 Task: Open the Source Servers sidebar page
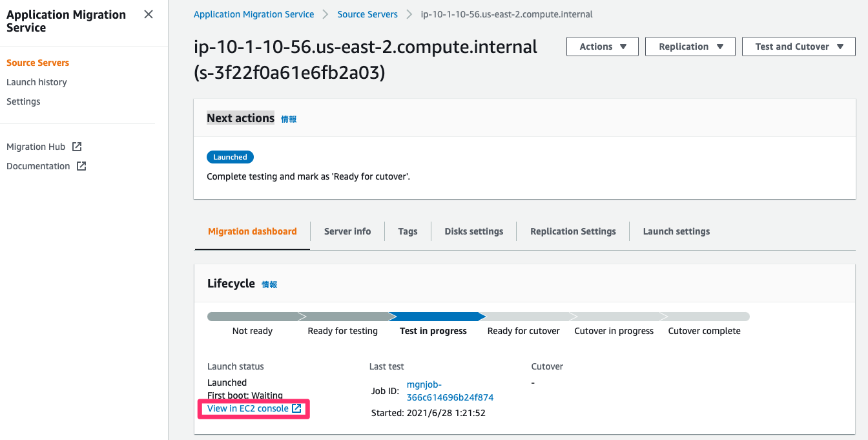pyautogui.click(x=37, y=63)
